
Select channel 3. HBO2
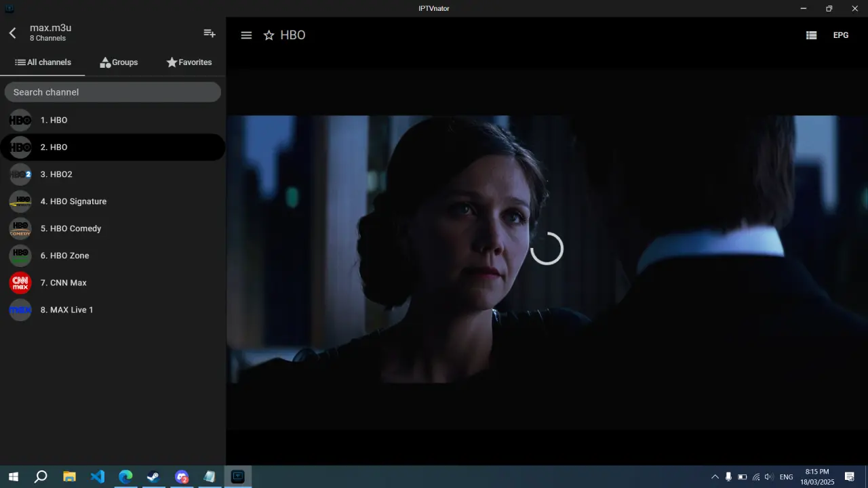point(113,174)
